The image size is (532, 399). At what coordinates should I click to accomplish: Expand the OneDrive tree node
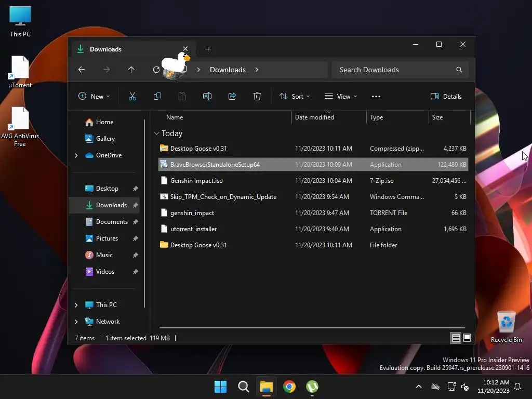pyautogui.click(x=76, y=155)
